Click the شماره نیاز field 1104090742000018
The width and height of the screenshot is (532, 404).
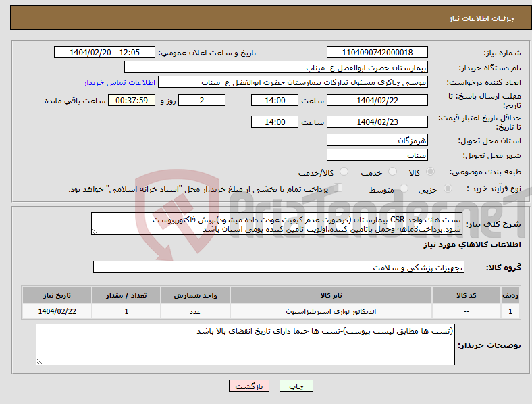tap(377, 52)
